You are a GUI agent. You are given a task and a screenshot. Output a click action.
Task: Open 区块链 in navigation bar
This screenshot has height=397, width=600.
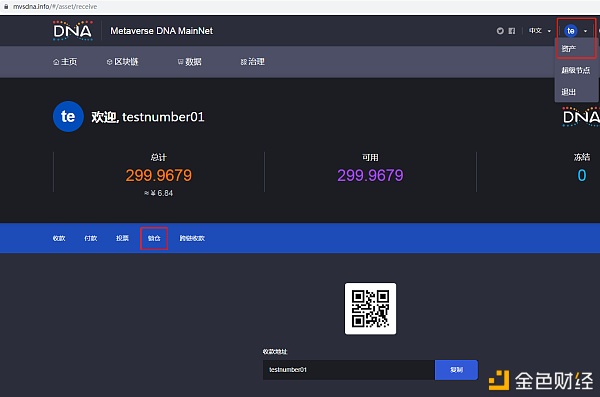click(122, 62)
